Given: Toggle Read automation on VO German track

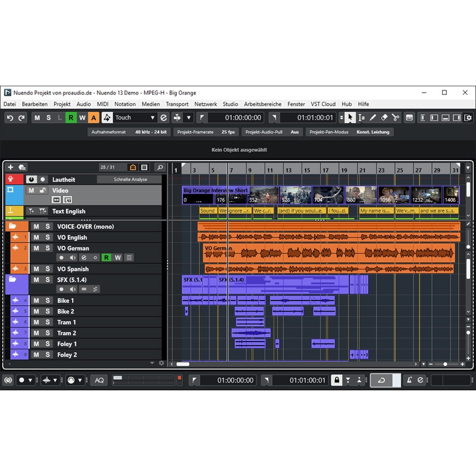Looking at the screenshot, I should pos(107,258).
